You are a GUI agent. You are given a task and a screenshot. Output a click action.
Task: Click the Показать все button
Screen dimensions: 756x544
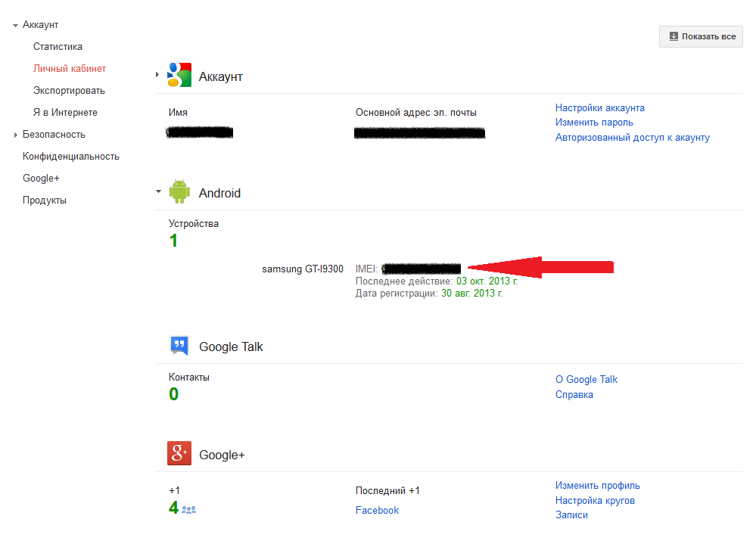click(701, 36)
